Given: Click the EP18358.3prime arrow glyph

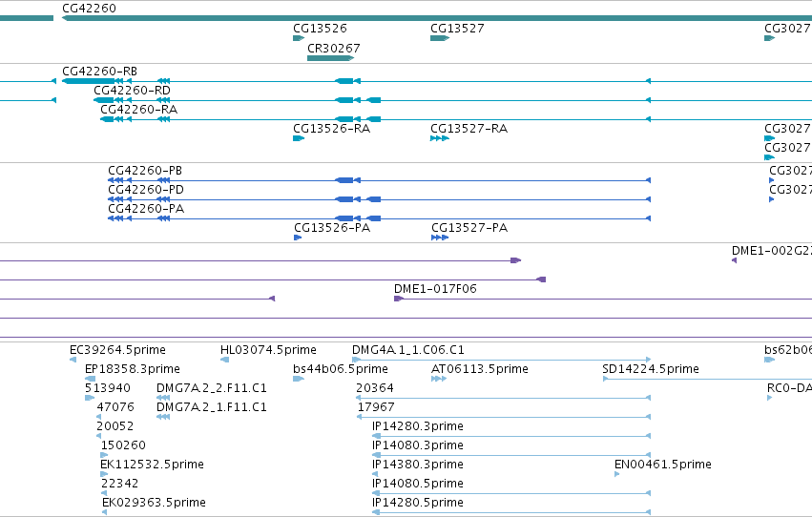Looking at the screenshot, I should (90, 379).
